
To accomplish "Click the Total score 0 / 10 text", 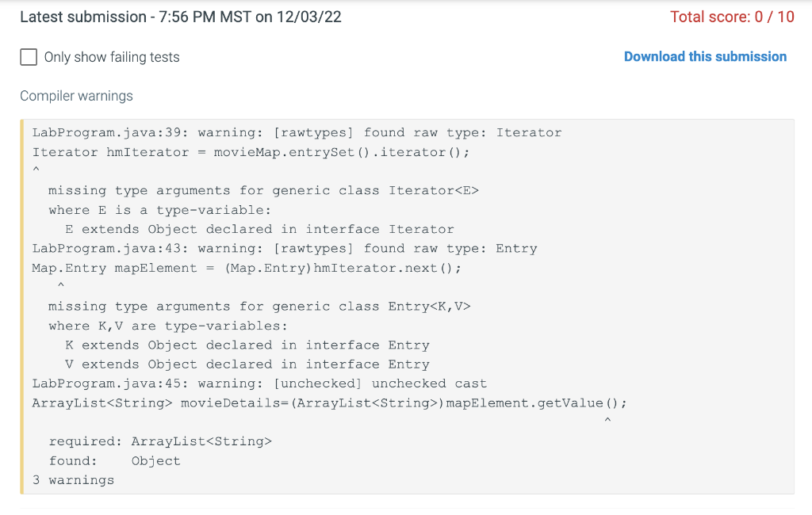I will (x=732, y=17).
